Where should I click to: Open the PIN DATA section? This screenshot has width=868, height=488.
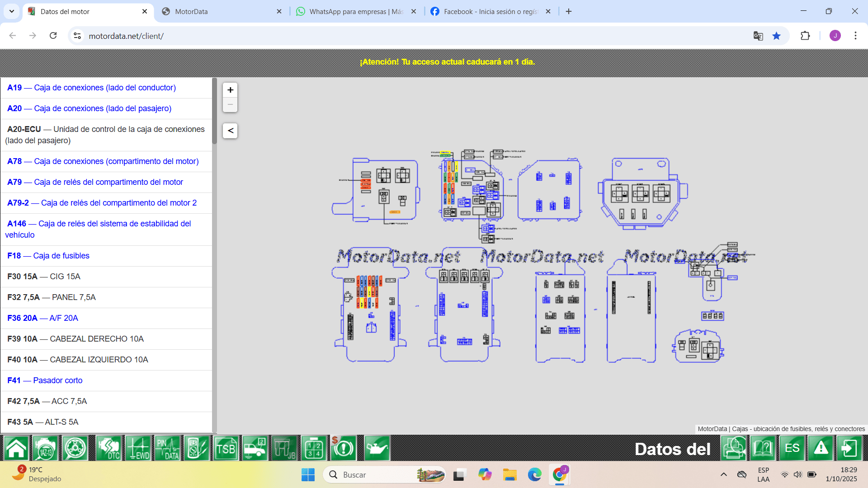click(168, 448)
